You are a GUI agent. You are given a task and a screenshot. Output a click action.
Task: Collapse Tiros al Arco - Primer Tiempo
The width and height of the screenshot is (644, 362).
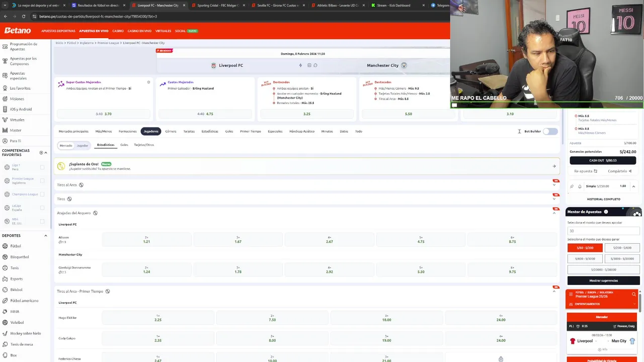(554, 291)
